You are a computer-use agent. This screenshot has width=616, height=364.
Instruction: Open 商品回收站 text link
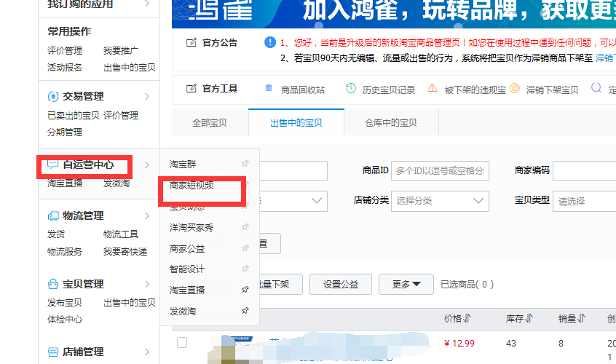pos(303,90)
